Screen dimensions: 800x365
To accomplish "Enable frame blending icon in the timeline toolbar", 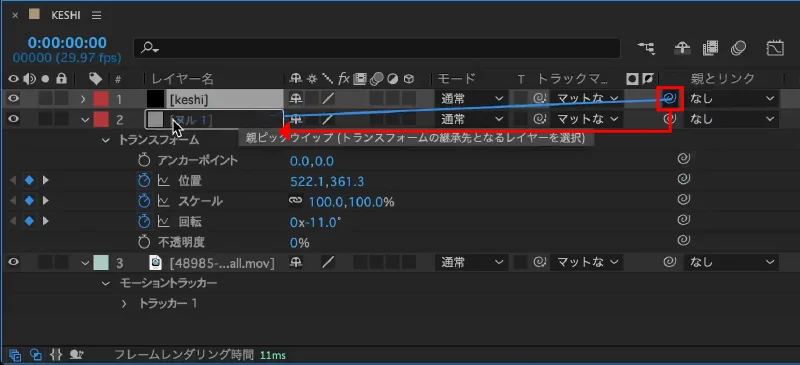I will click(710, 48).
